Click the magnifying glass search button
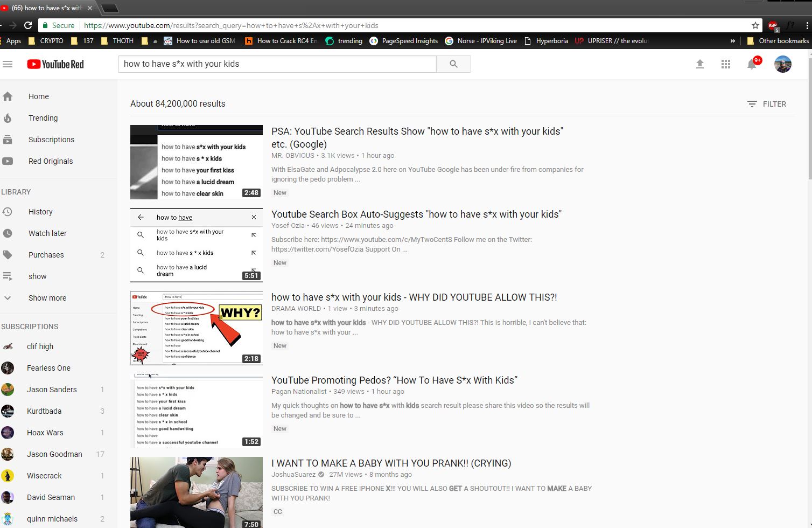 [453, 64]
